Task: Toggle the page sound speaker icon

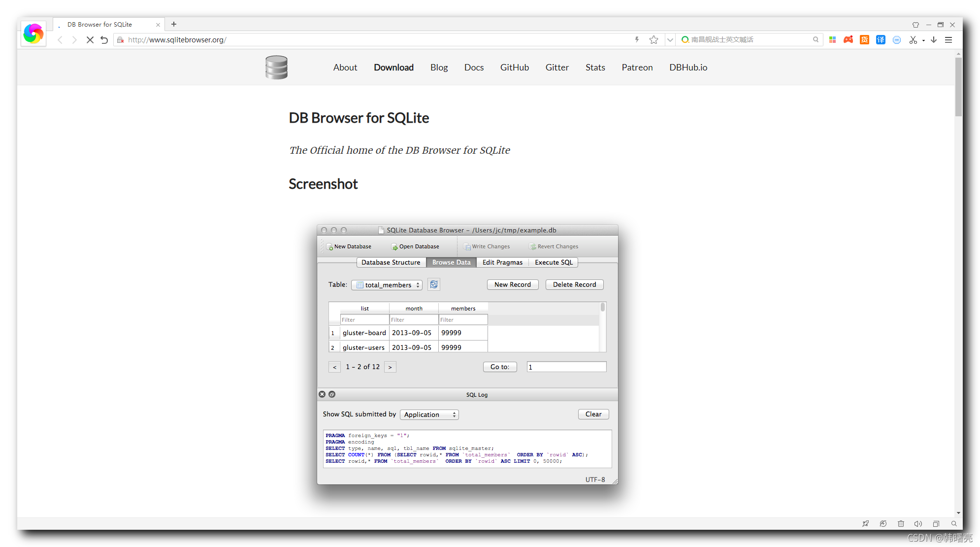Action: click(918, 524)
